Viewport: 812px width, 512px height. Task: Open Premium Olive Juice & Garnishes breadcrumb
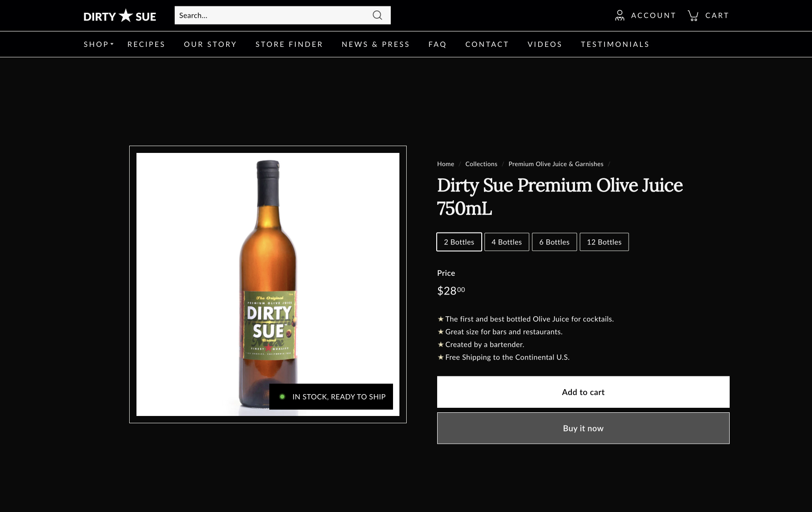tap(555, 164)
